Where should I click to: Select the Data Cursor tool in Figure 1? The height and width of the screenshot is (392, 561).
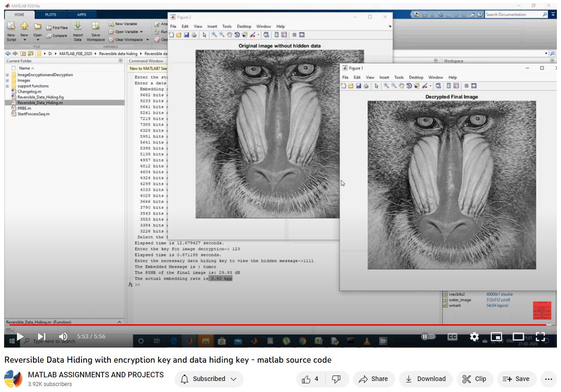point(416,86)
